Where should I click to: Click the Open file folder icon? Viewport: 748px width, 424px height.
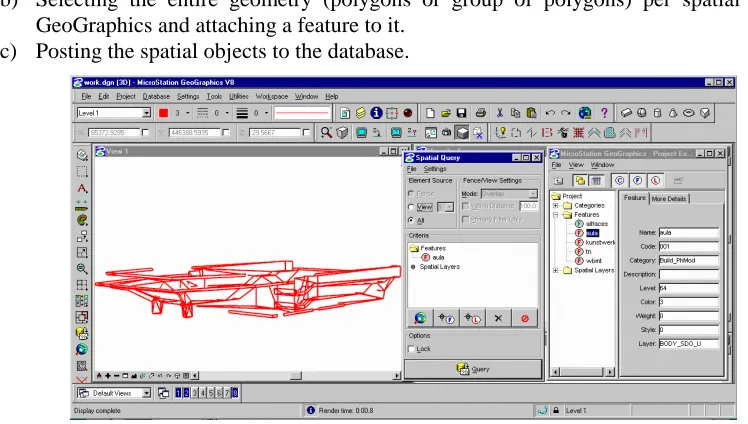click(x=446, y=113)
